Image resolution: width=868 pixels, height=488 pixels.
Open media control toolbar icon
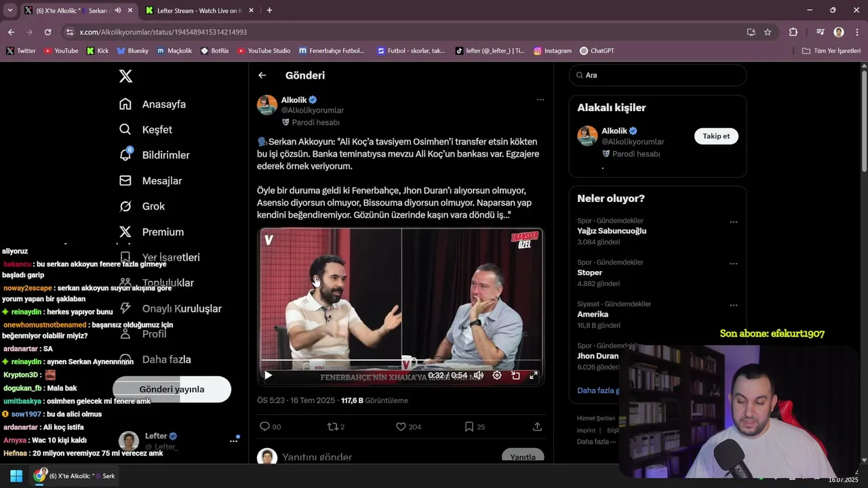821,32
